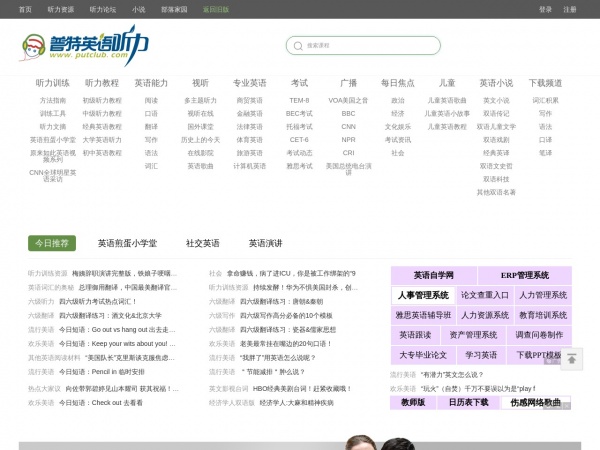
Task: Open the 英语演讲 tab
Action: (265, 243)
